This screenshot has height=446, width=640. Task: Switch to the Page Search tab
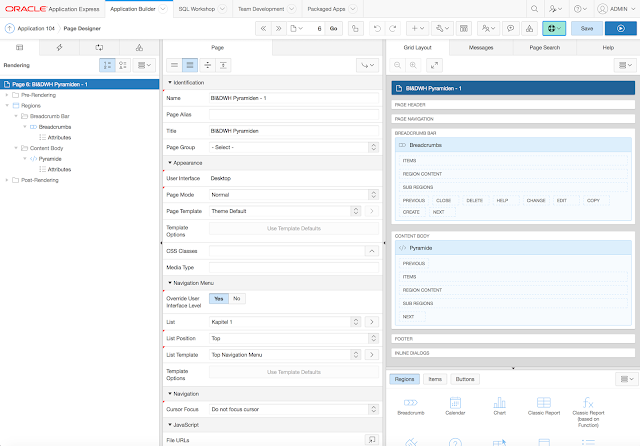point(544,48)
